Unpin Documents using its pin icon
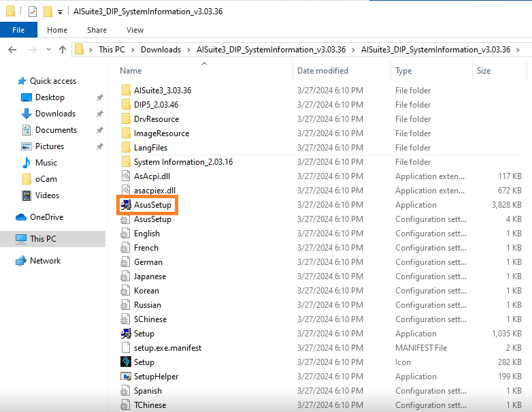 [x=99, y=130]
